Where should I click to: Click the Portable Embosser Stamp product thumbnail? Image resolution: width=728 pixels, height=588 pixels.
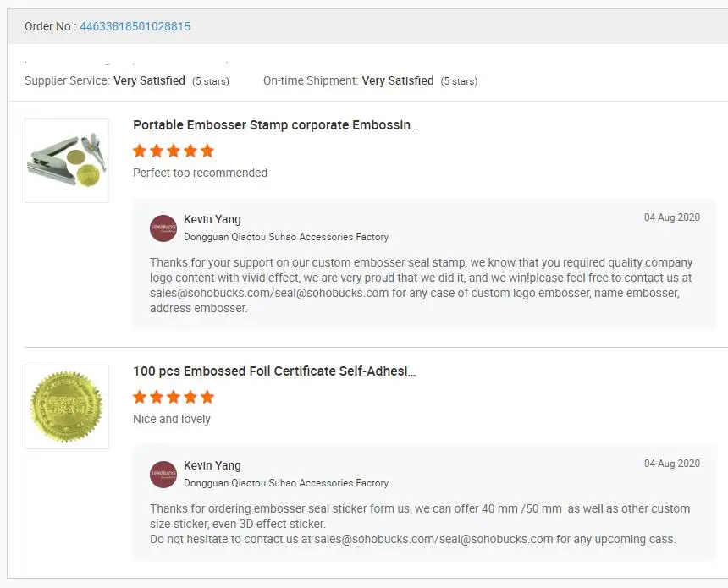click(67, 161)
